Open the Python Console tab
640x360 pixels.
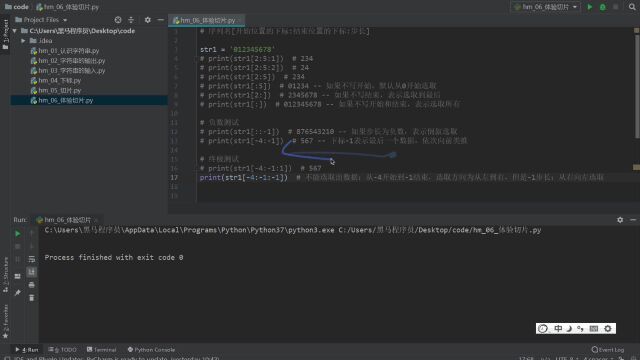coord(151,350)
